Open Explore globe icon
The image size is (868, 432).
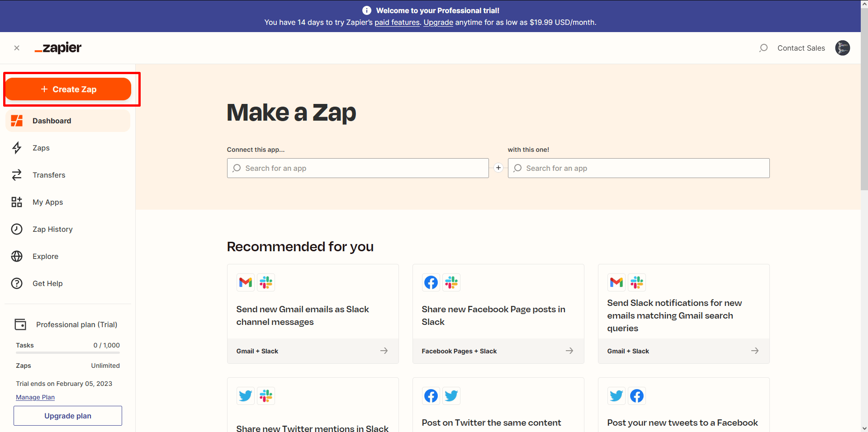17,256
